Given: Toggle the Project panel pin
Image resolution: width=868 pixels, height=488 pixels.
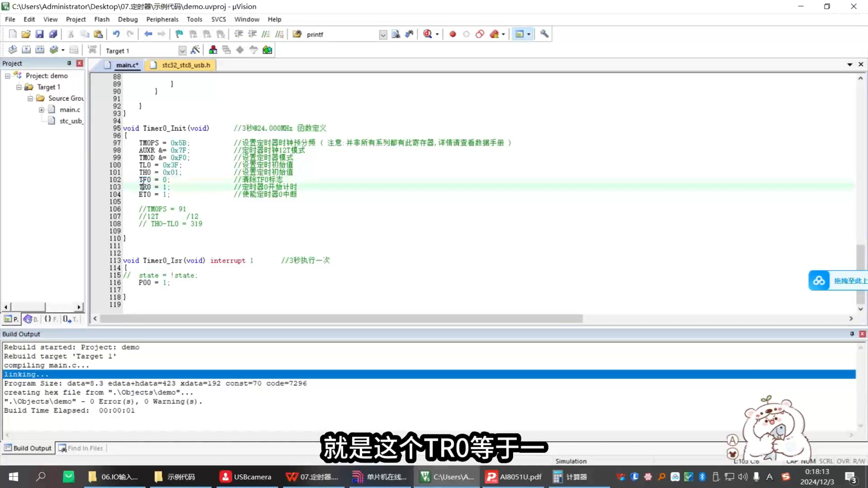Looking at the screenshot, I should (x=69, y=63).
